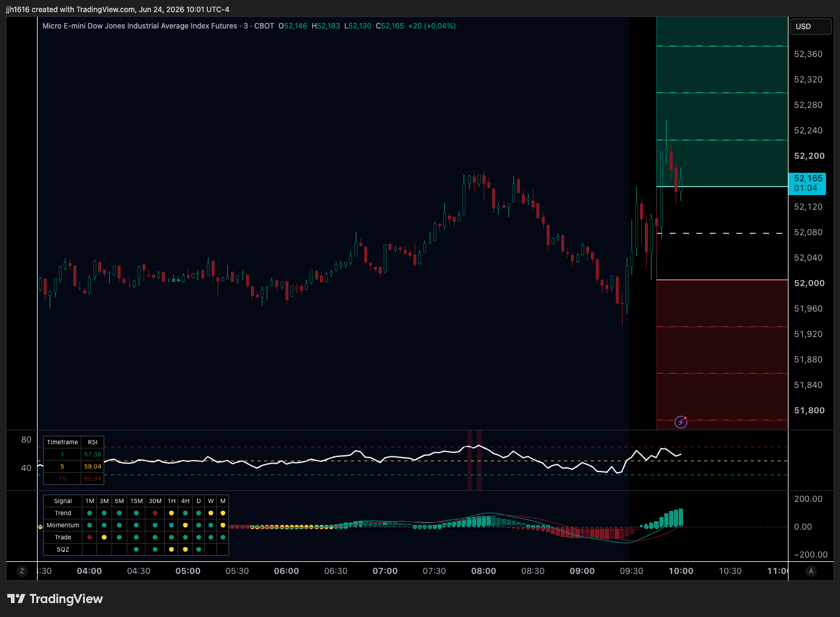
Task: Click the green Momentum dot under W
Action: pyautogui.click(x=211, y=525)
